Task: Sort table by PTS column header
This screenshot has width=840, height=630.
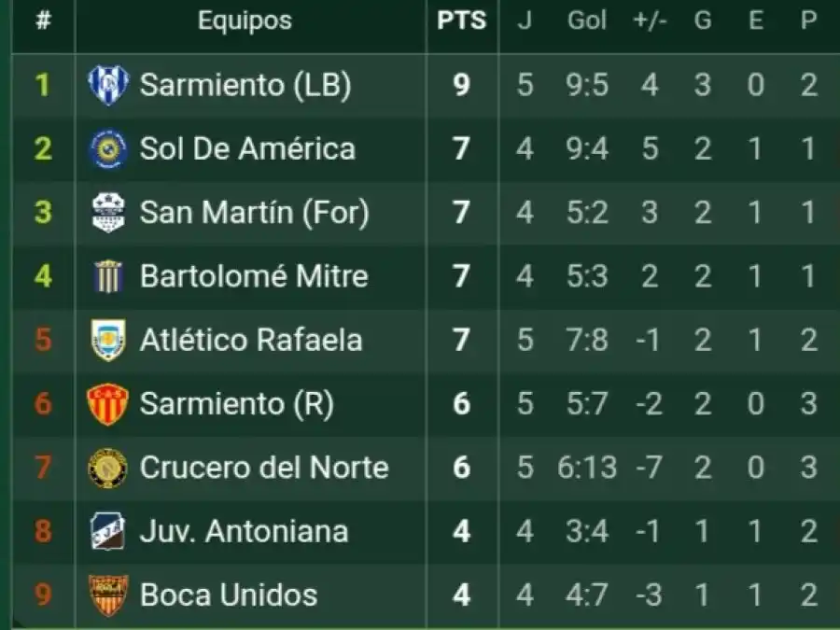Action: click(461, 21)
